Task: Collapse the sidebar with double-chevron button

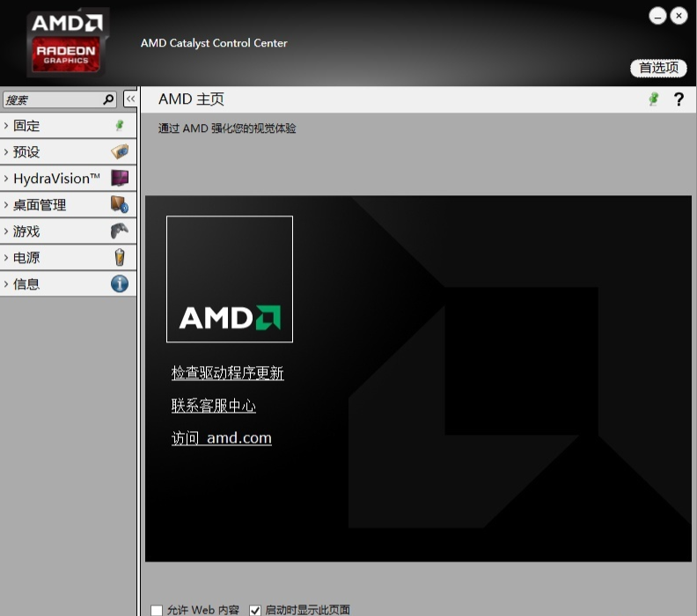Action: (x=130, y=99)
